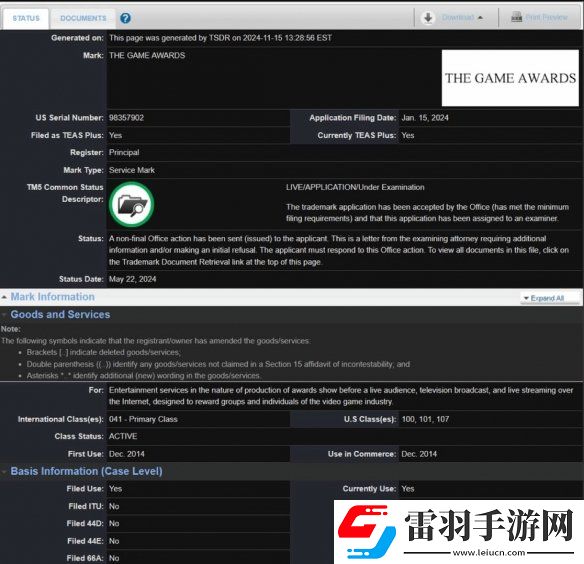Click the Status Date May 22, 2024
The width and height of the screenshot is (584, 564).
[x=133, y=279]
